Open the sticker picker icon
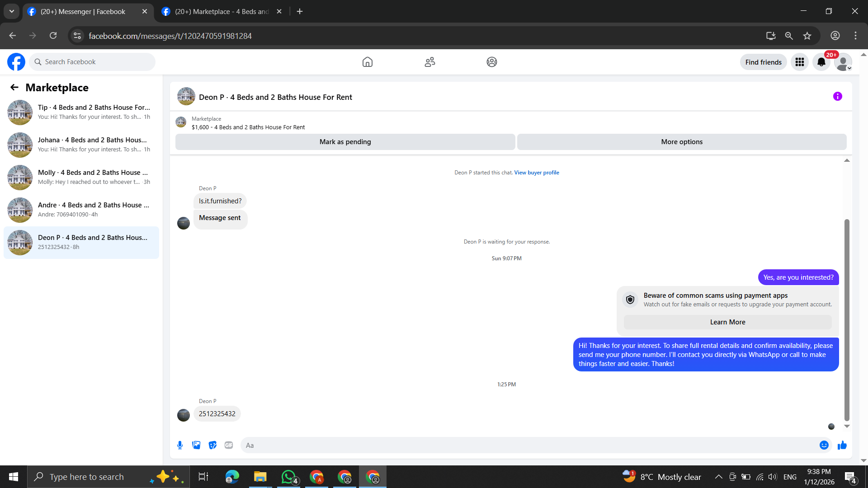Viewport: 868px width, 488px height. coord(212,445)
